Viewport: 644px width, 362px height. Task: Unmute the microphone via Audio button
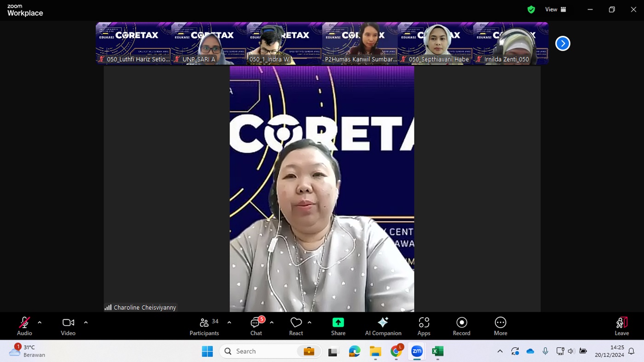coord(24,326)
